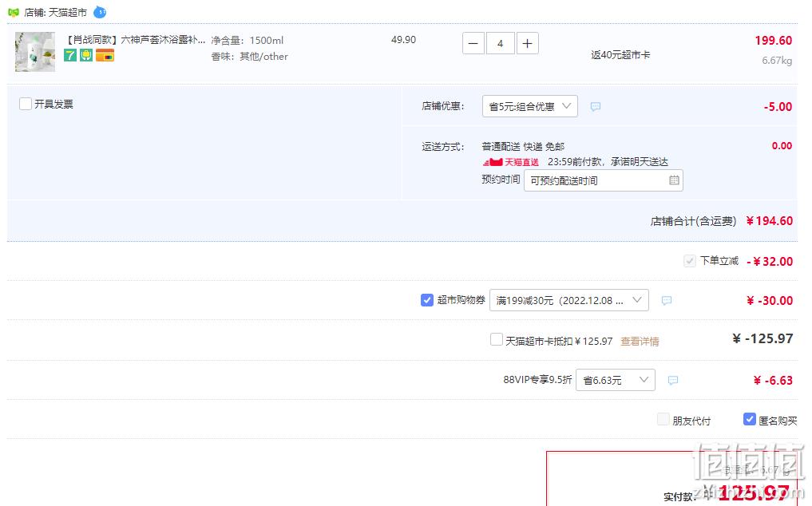
Task: Click the 23:59前付款，承诺明天送达 text
Action: (x=608, y=162)
